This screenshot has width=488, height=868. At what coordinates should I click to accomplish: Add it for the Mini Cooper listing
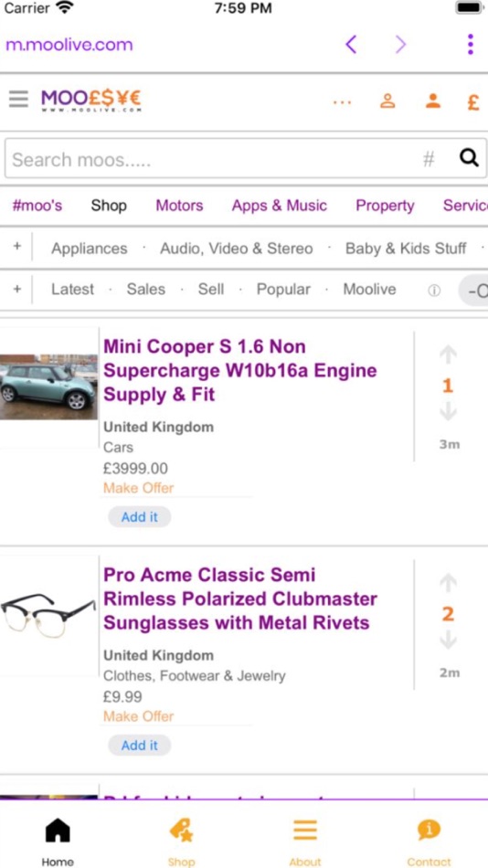tap(140, 516)
